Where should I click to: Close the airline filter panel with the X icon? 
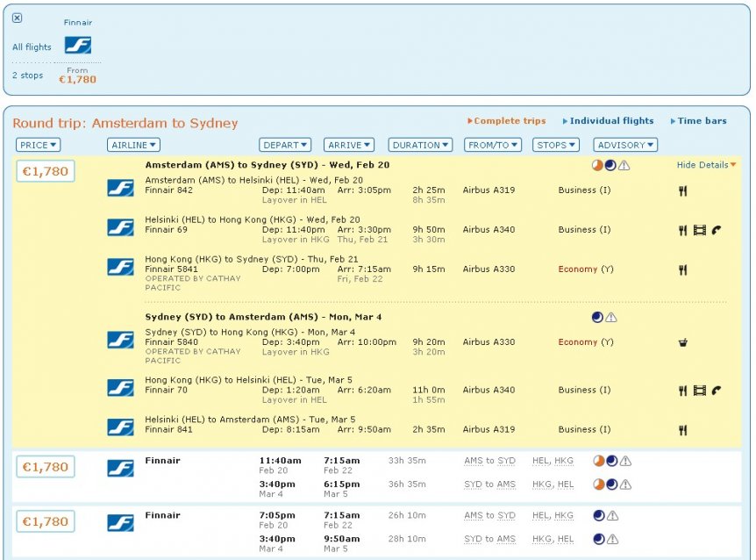tap(18, 18)
